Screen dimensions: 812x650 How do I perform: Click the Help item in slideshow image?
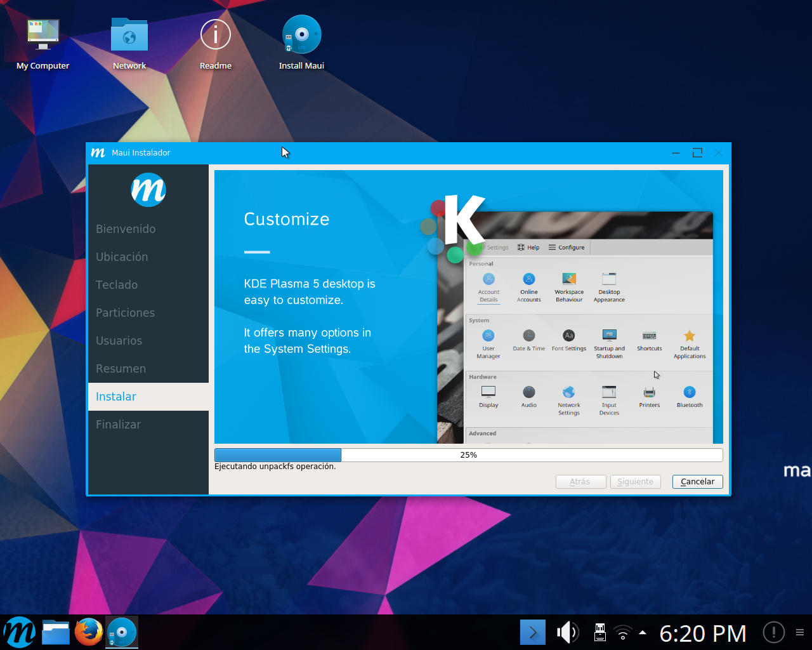[528, 248]
